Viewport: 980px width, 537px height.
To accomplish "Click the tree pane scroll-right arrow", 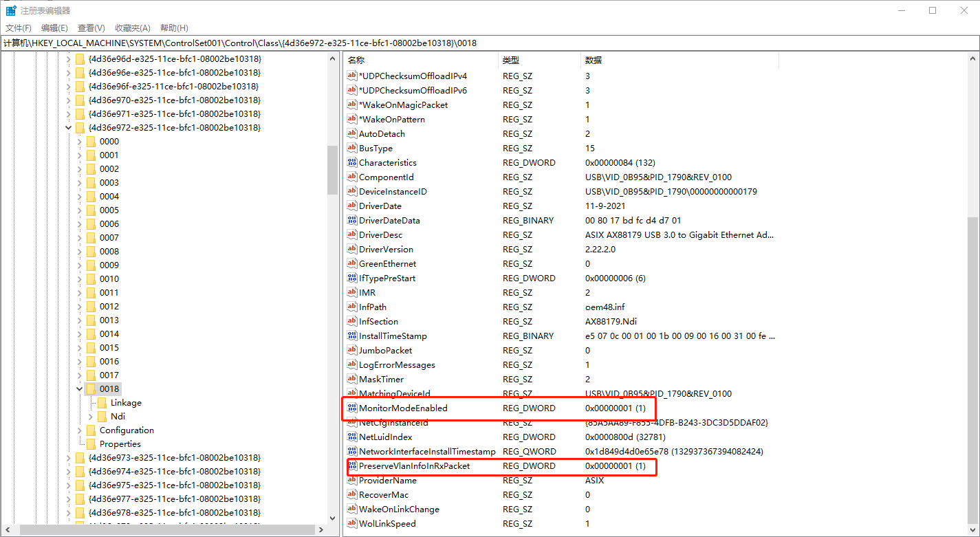I will coord(321,530).
